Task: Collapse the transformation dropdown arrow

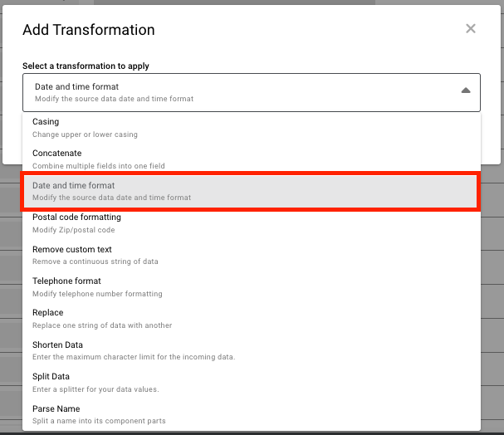Action: pos(466,90)
